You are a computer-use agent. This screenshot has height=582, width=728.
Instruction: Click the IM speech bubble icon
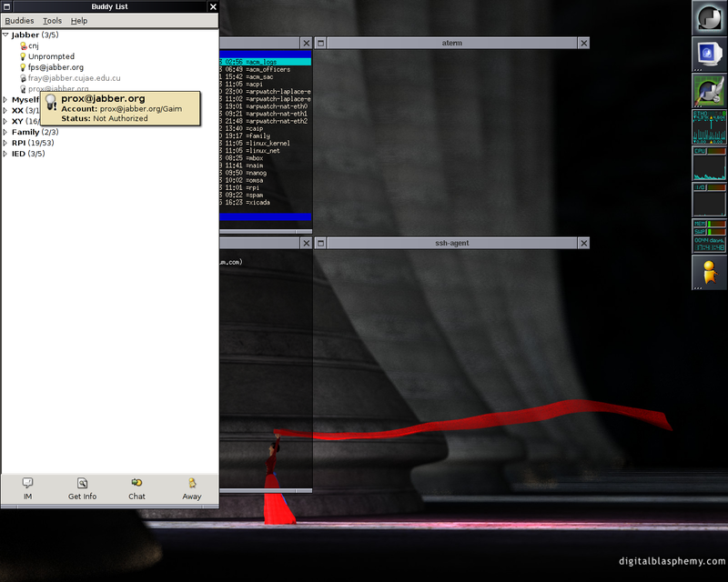[27, 483]
